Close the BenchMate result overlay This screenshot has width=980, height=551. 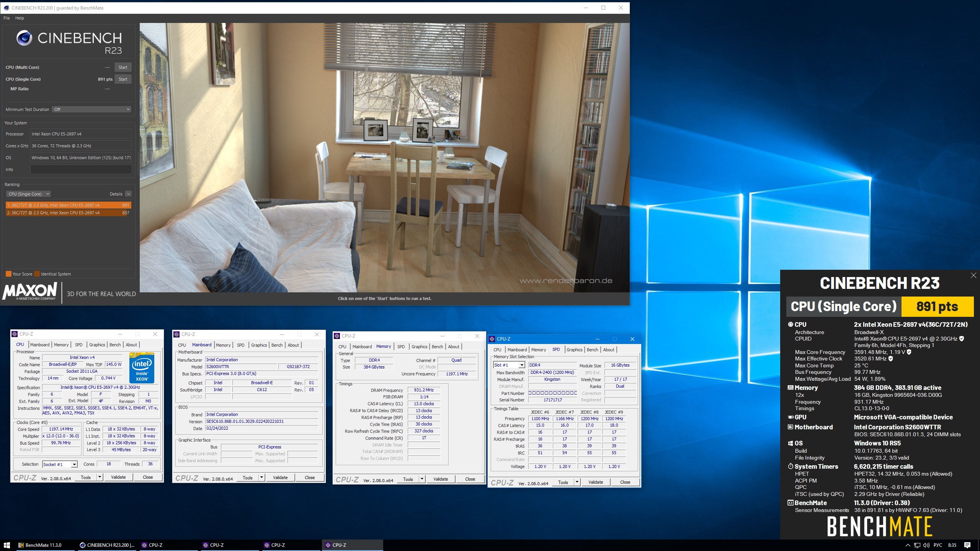click(973, 275)
